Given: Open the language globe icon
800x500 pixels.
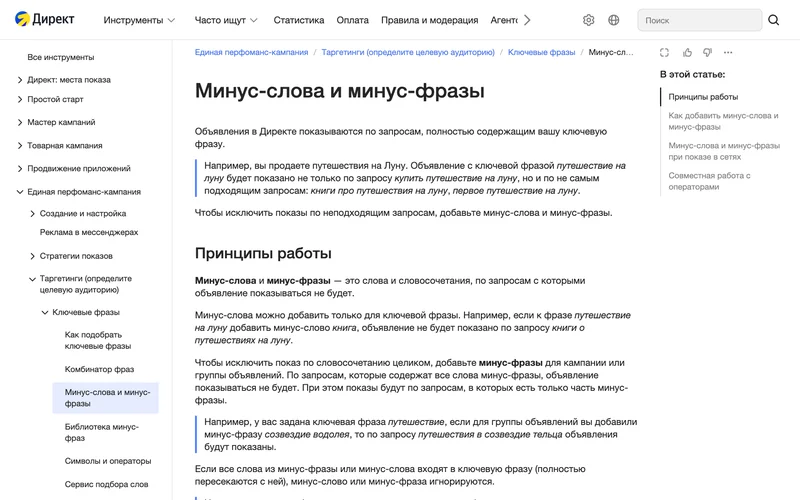Looking at the screenshot, I should 614,20.
